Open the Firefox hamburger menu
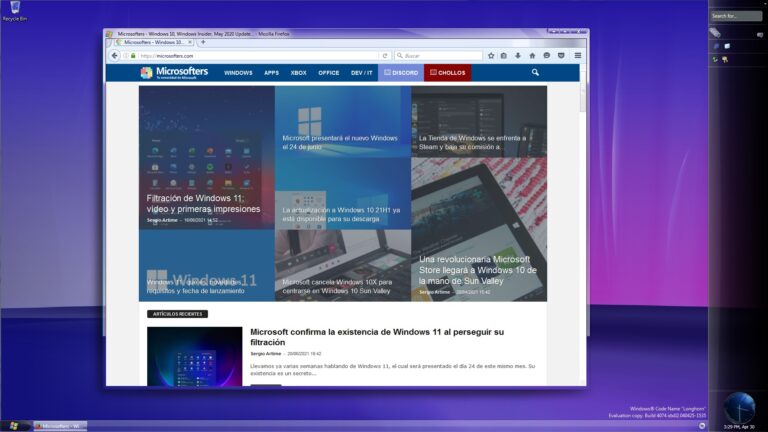This screenshot has height=432, width=768. [x=578, y=56]
